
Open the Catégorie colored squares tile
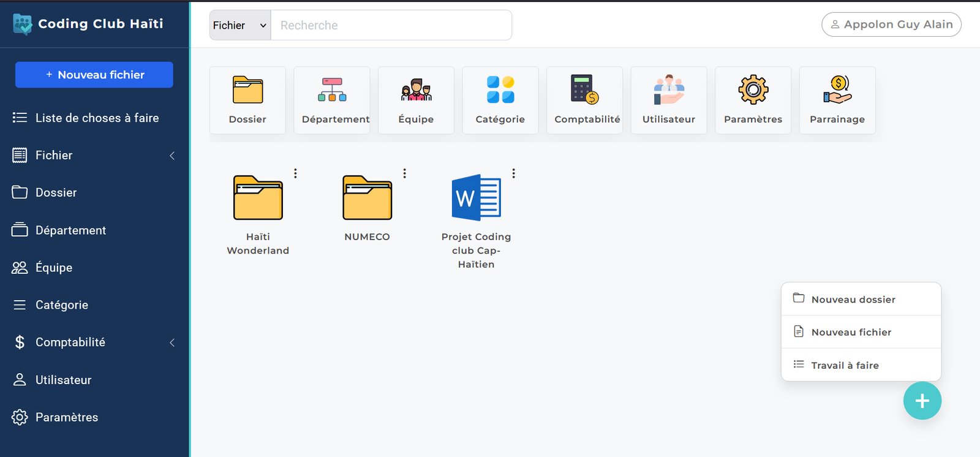pyautogui.click(x=500, y=99)
